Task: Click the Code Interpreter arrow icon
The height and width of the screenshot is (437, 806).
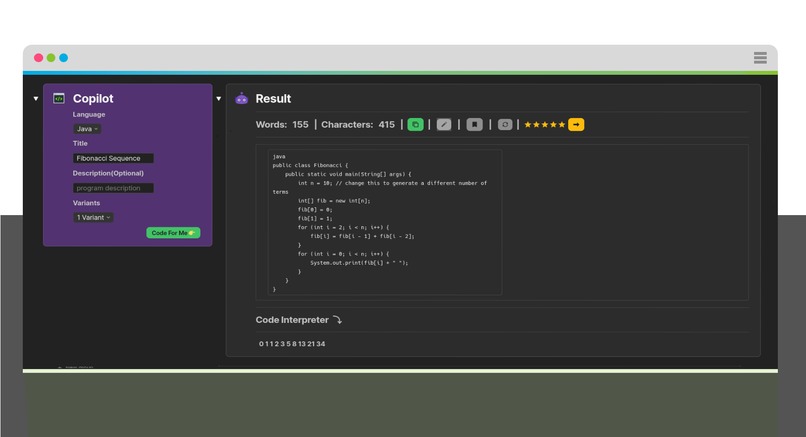Action: pyautogui.click(x=337, y=320)
